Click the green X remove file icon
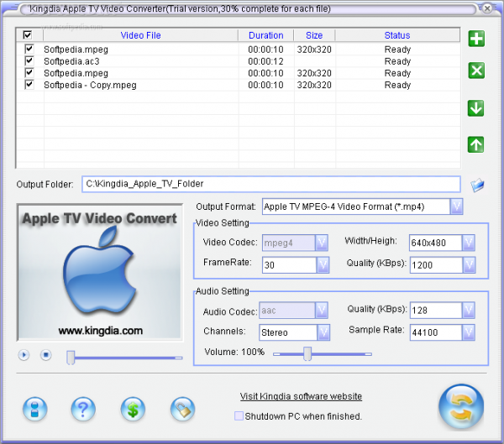This screenshot has width=504, height=444. click(476, 71)
